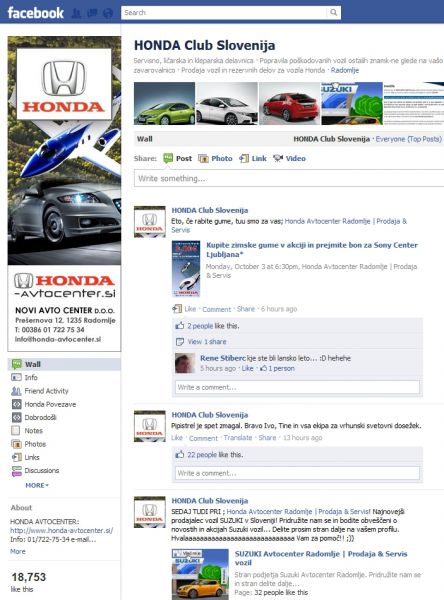This screenshot has width=444, height=600.
Task: Share the winter tires event post
Action: (x=246, y=309)
